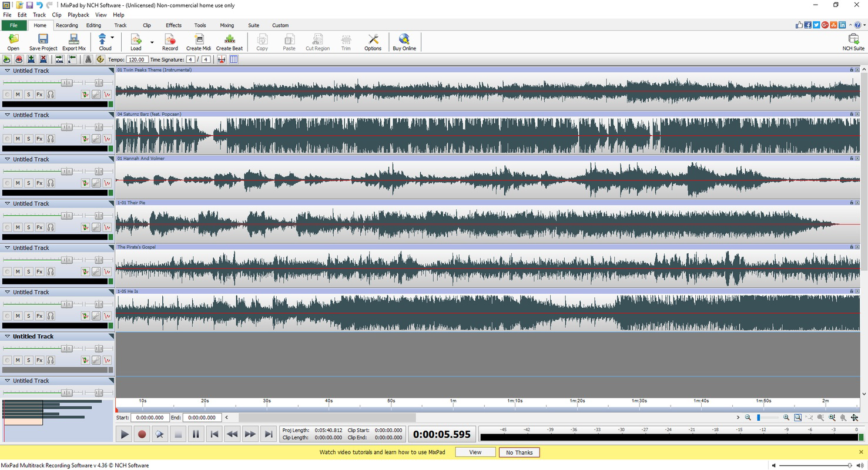868x470 pixels.
Task: Open Fx effects for the Twin Peaks Theme track
Action: [39, 95]
